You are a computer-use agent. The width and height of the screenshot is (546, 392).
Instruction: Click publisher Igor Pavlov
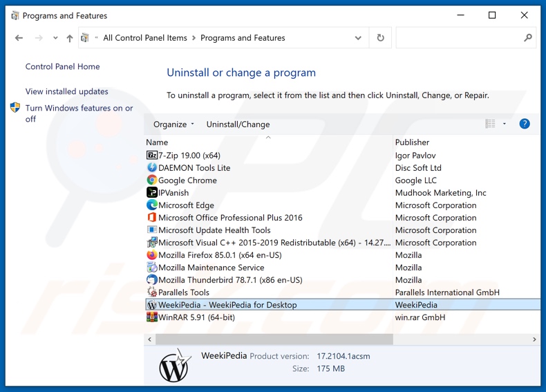tap(415, 156)
